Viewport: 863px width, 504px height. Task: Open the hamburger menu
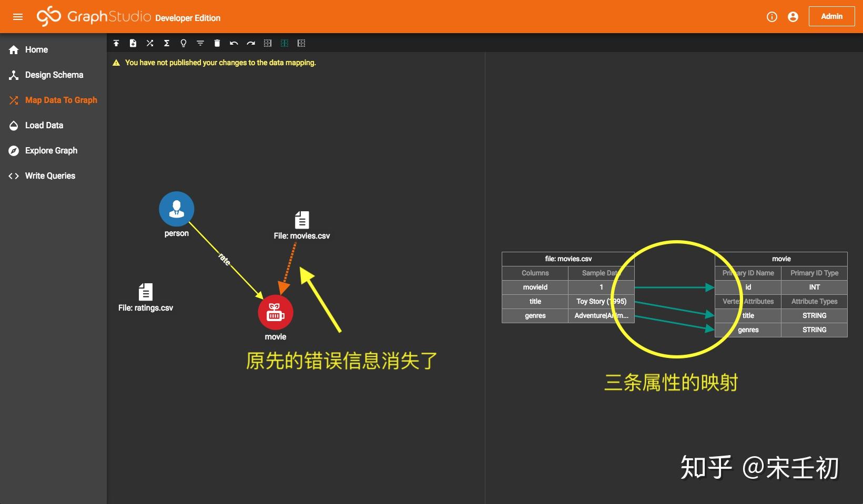click(18, 17)
